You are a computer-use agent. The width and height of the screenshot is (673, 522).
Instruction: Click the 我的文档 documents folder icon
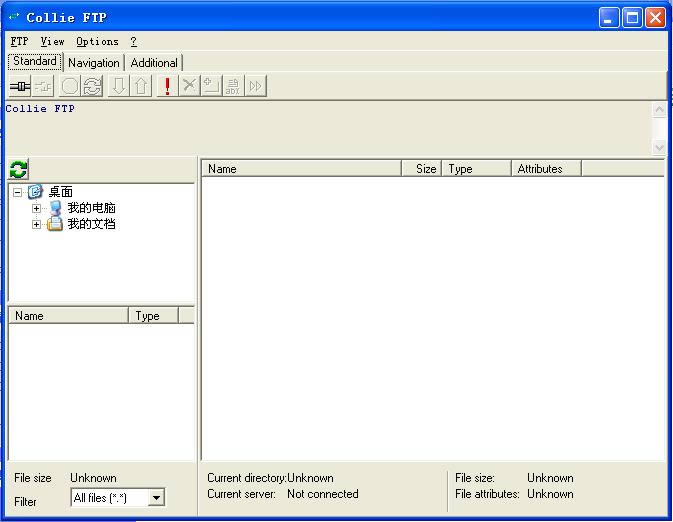coord(55,224)
